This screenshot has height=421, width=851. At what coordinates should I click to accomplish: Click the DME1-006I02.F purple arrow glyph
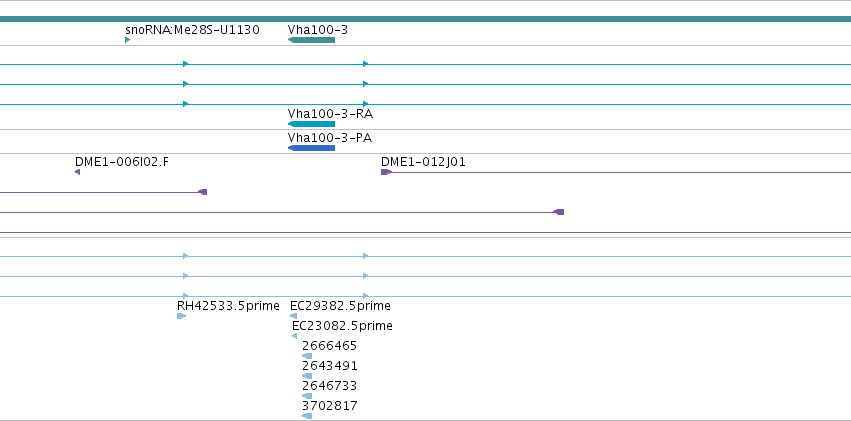78,172
